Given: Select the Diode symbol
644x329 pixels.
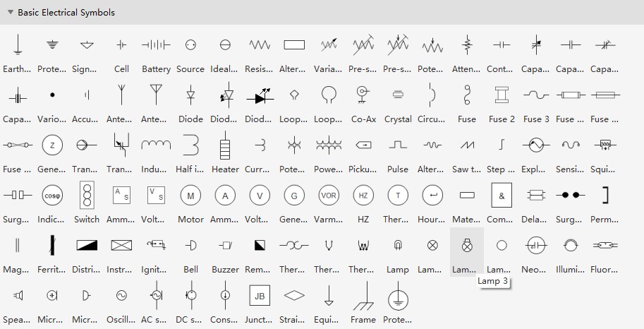Looking at the screenshot, I should pyautogui.click(x=190, y=95).
